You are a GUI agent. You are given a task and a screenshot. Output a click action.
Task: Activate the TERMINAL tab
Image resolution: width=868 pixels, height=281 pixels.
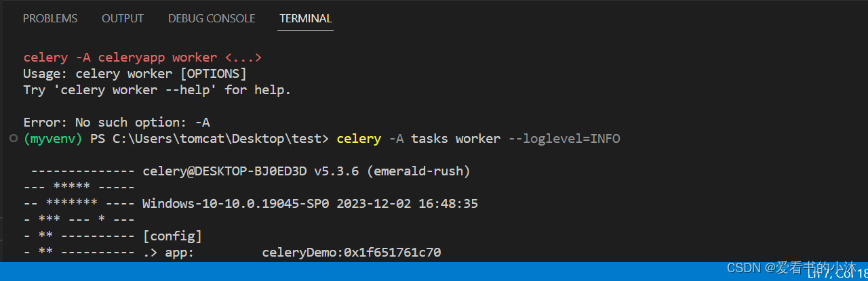(306, 18)
